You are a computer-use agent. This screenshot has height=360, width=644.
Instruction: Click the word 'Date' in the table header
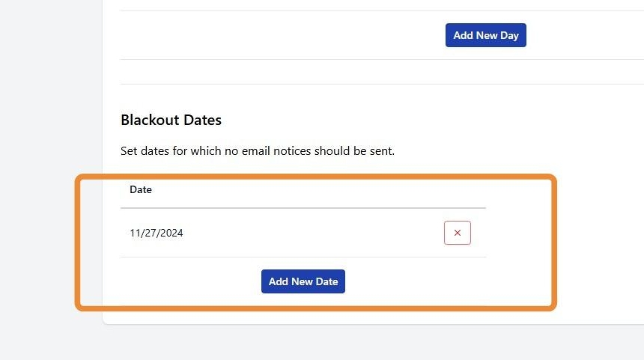141,190
